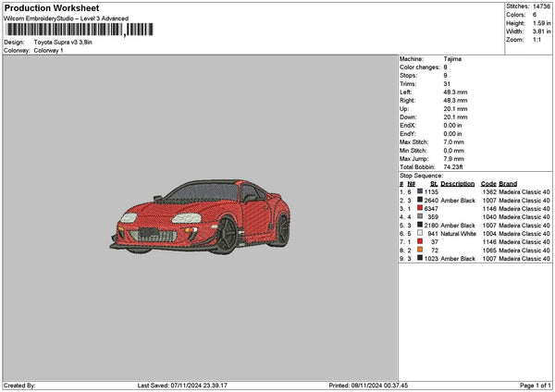Select the black swatch beside 2640 stitches
Image resolution: width=555 pixels, height=392 pixels.
point(420,200)
